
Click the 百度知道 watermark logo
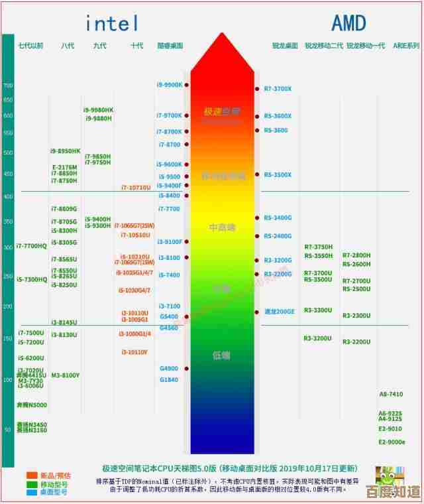[x=398, y=492]
